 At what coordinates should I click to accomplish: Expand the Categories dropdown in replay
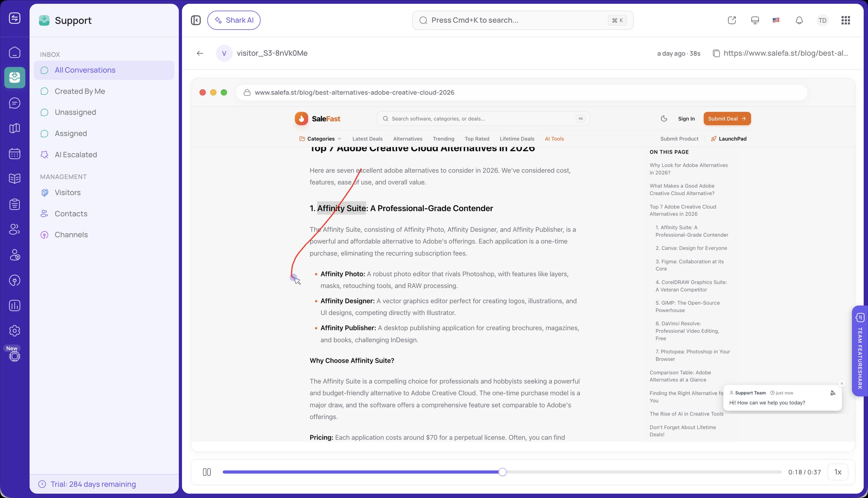[x=320, y=139]
